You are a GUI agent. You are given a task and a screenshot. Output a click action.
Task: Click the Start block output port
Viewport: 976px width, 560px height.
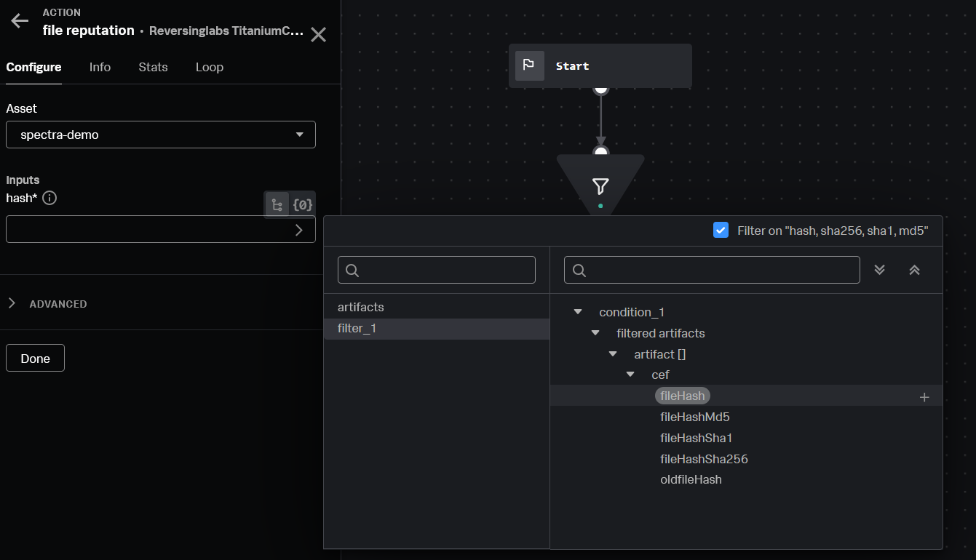tap(600, 89)
